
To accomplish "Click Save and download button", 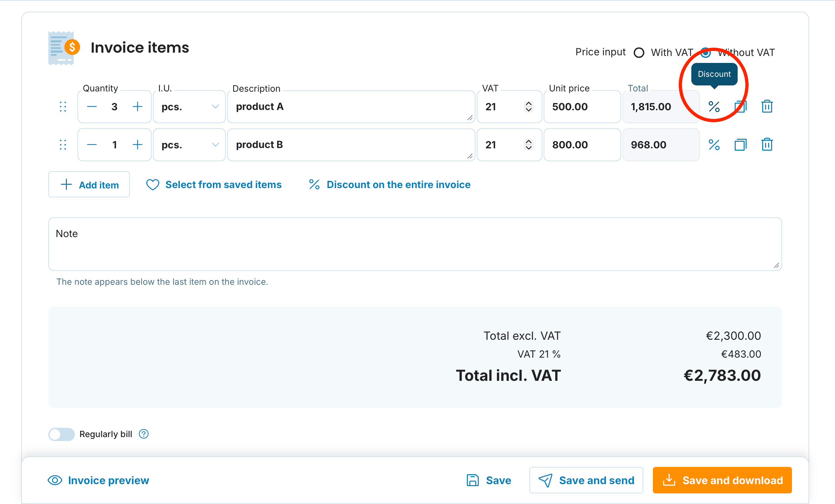I will click(x=722, y=480).
